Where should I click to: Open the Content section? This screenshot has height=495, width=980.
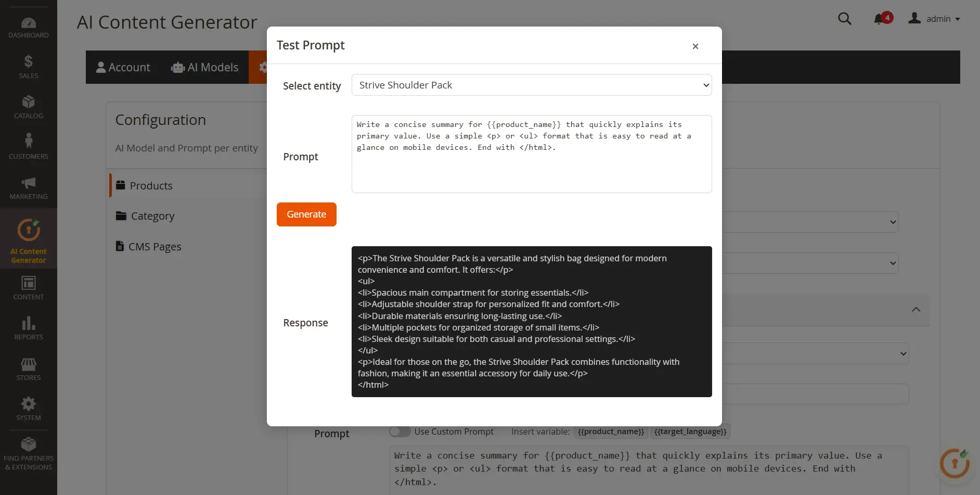pos(29,287)
